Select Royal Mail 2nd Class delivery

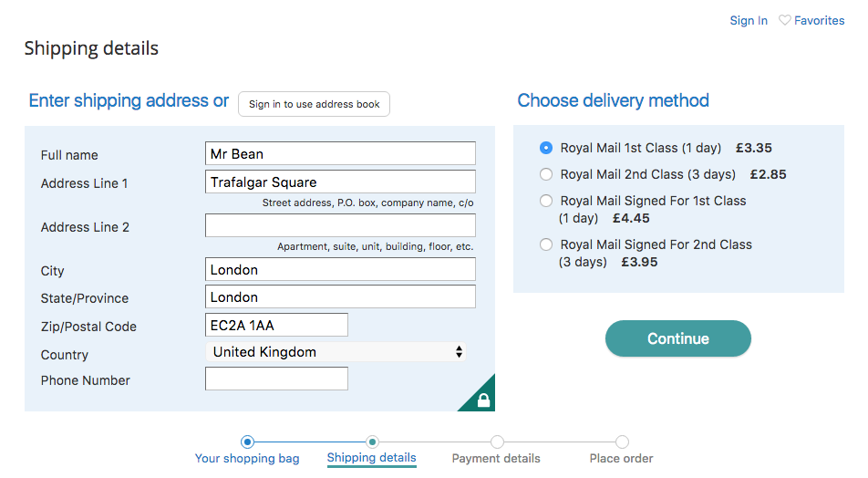coord(546,174)
